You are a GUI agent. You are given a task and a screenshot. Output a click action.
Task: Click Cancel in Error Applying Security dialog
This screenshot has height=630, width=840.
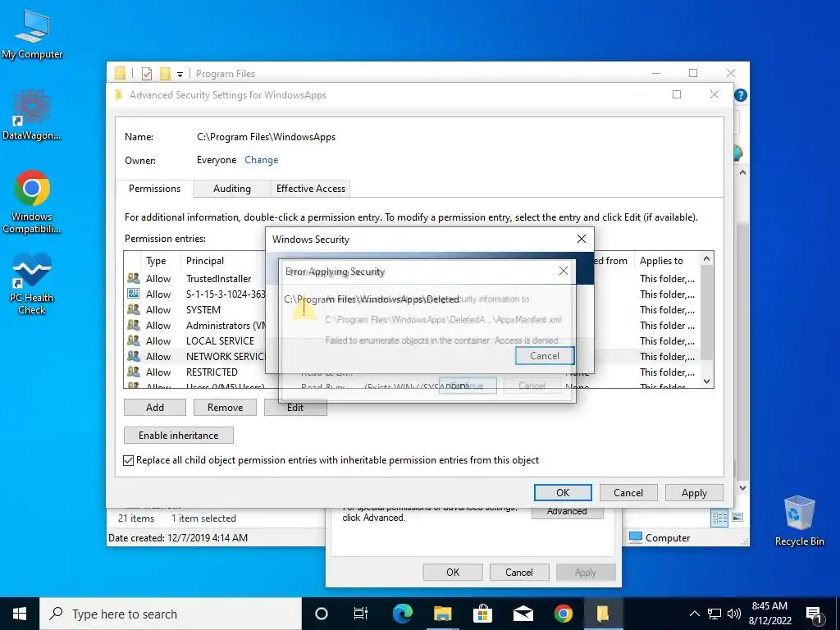coord(545,356)
